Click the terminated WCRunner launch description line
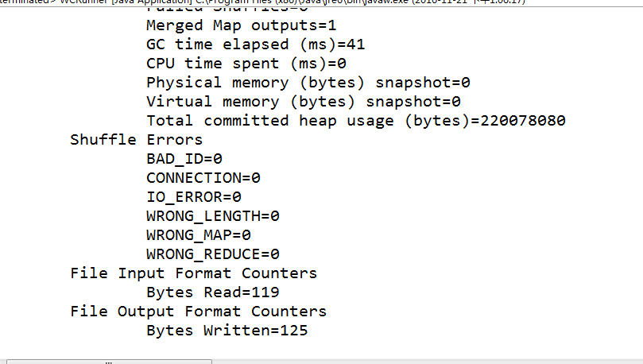The height and width of the screenshot is (364, 643). tap(262, 2)
